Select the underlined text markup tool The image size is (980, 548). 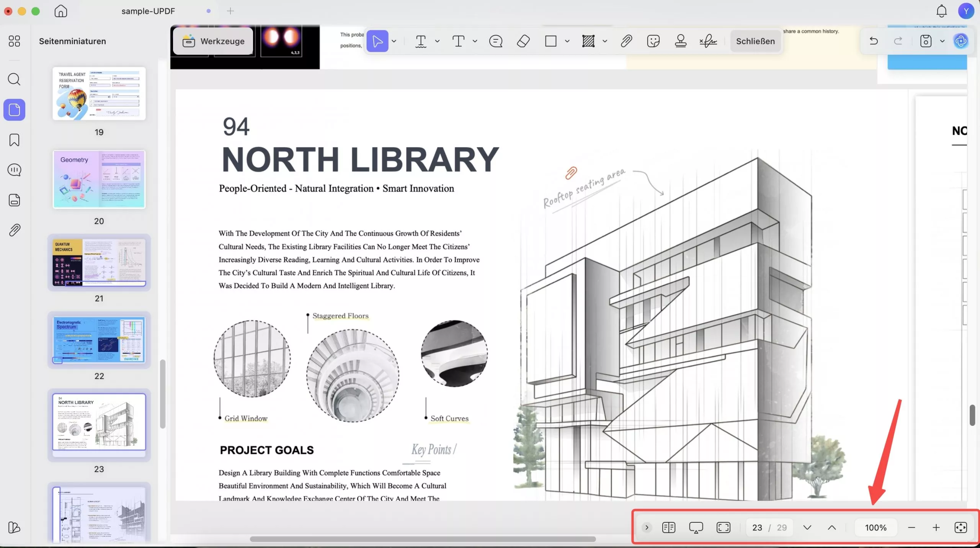(421, 41)
